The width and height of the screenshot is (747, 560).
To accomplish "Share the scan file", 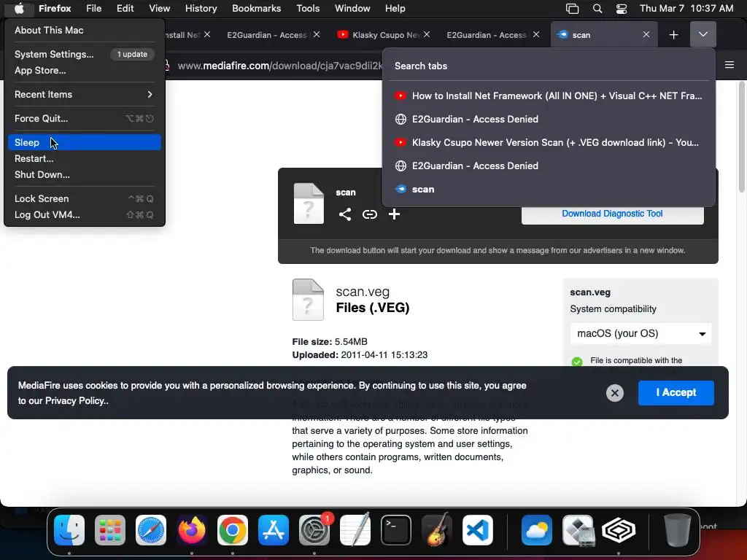I will pyautogui.click(x=345, y=214).
